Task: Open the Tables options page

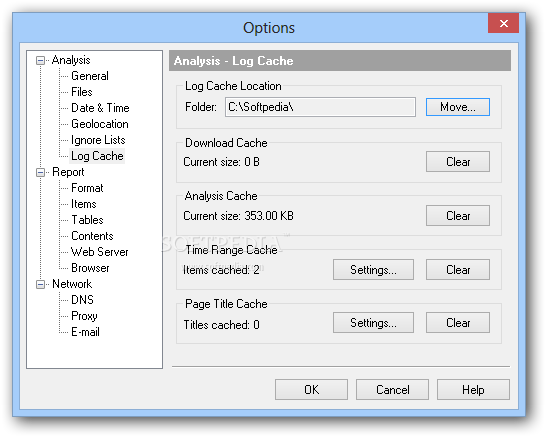Action: (87, 220)
